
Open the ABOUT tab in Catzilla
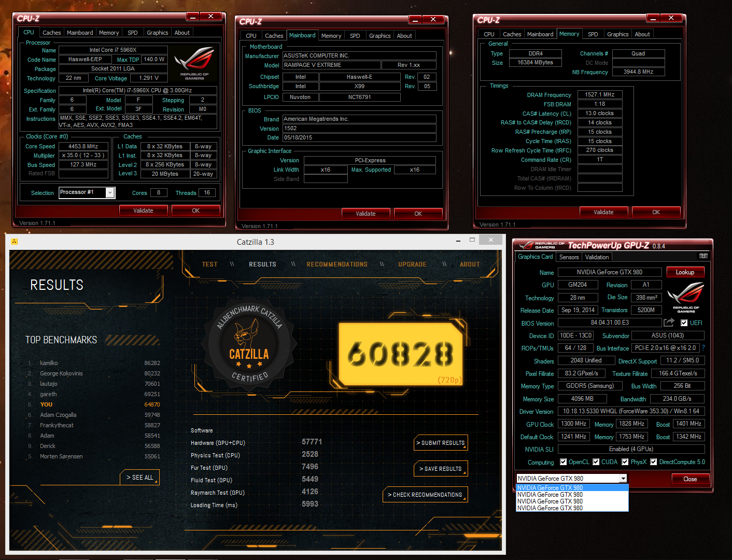470,264
